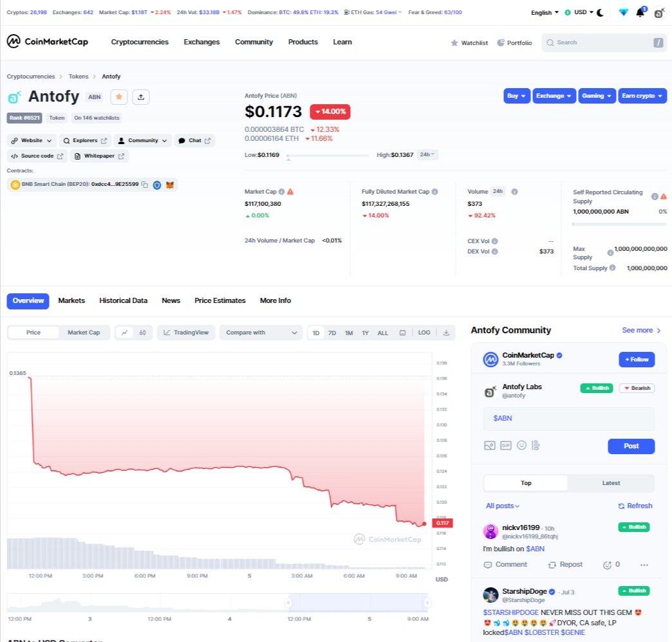Show Total Supply info icon
Image resolution: width=672 pixels, height=642 pixels.
[612, 268]
